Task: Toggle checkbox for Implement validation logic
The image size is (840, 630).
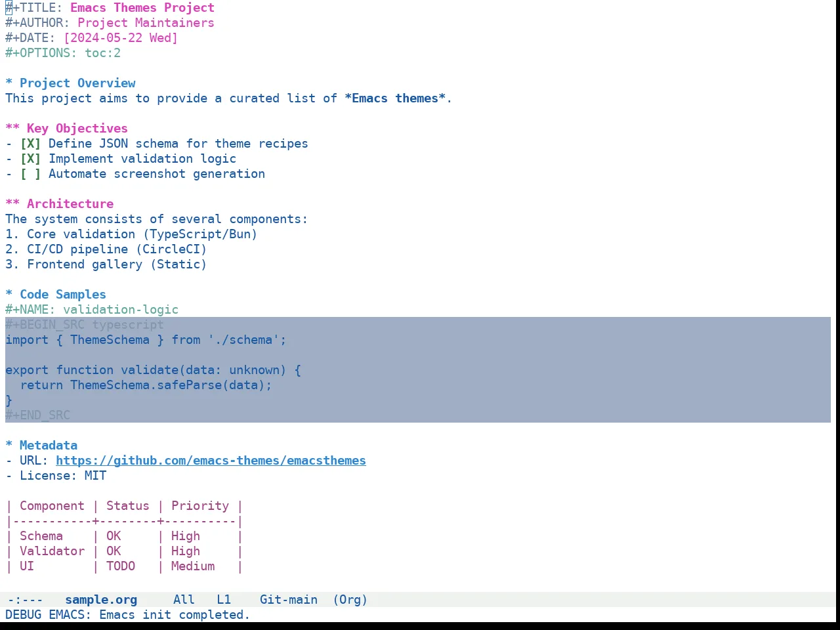Action: tap(30, 159)
